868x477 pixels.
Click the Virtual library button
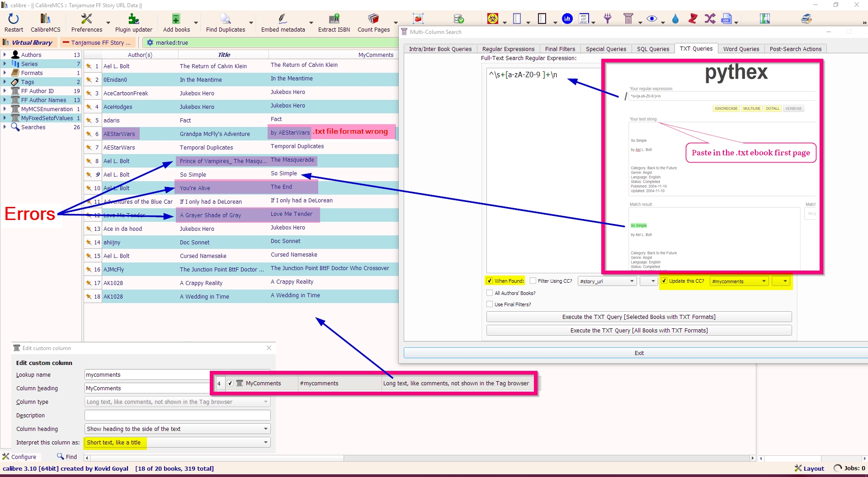(x=28, y=42)
